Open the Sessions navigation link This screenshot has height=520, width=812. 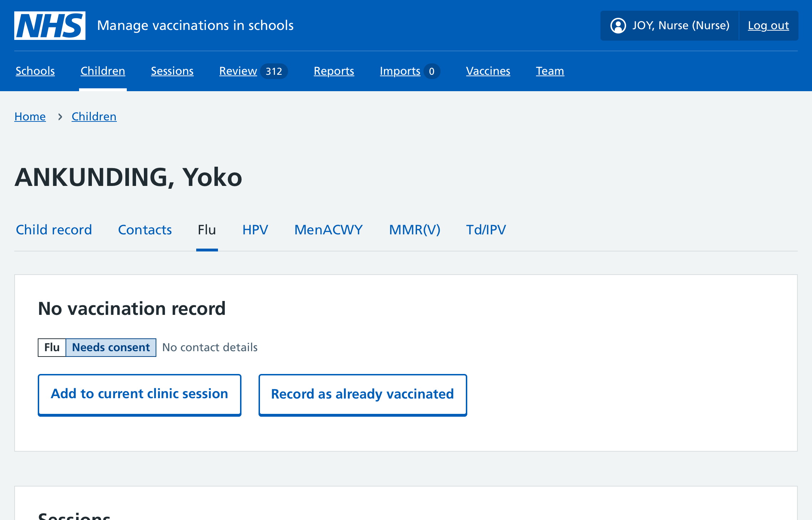coord(172,71)
